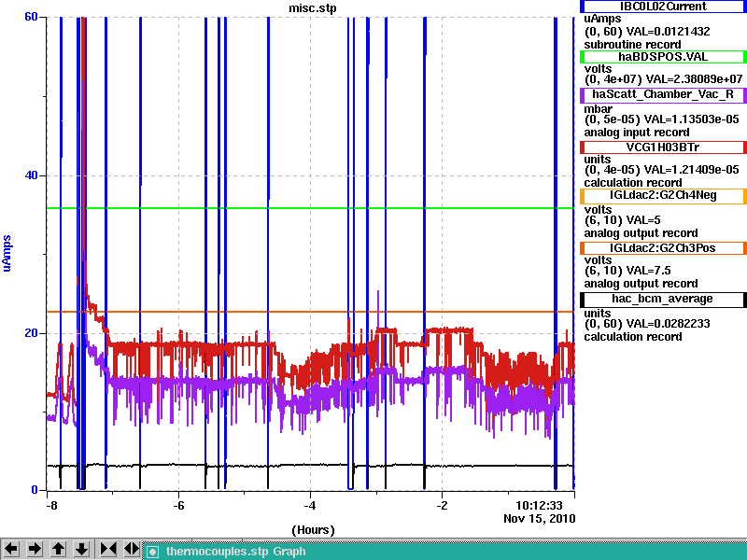Viewport: 747px width, 560px height.
Task: Click analog output record under G2Ch3Pos
Action: pyautogui.click(x=641, y=284)
